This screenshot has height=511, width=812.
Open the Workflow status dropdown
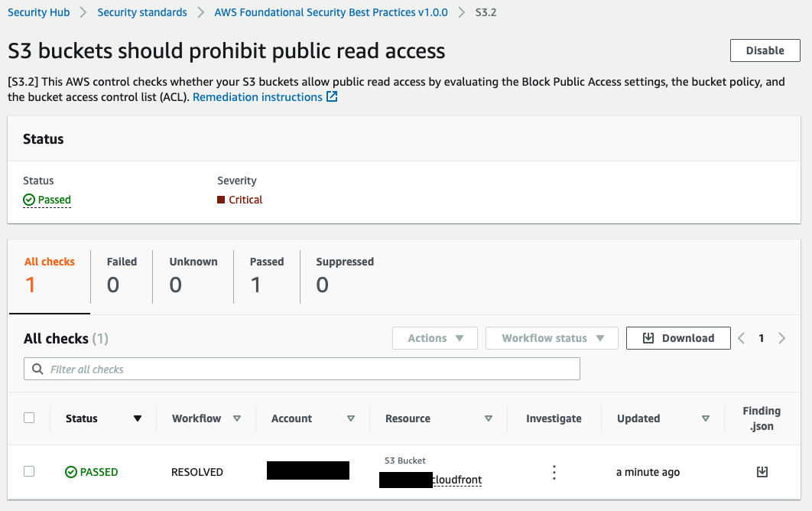pyautogui.click(x=551, y=337)
